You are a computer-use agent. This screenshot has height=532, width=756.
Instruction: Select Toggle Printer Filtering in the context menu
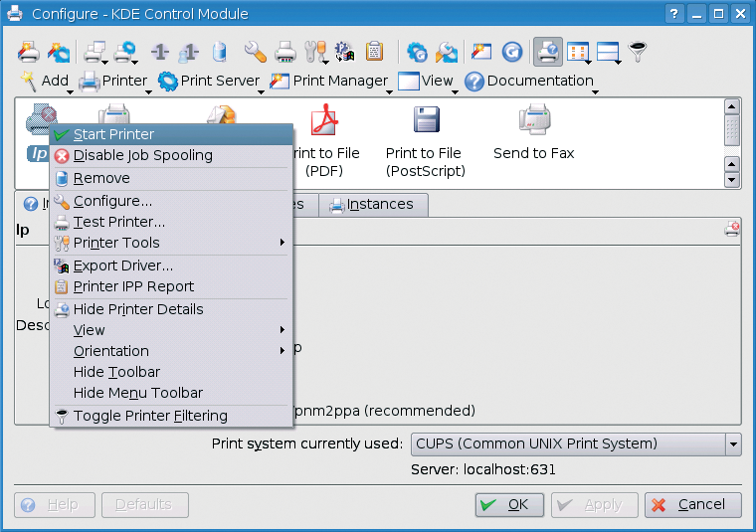171,416
